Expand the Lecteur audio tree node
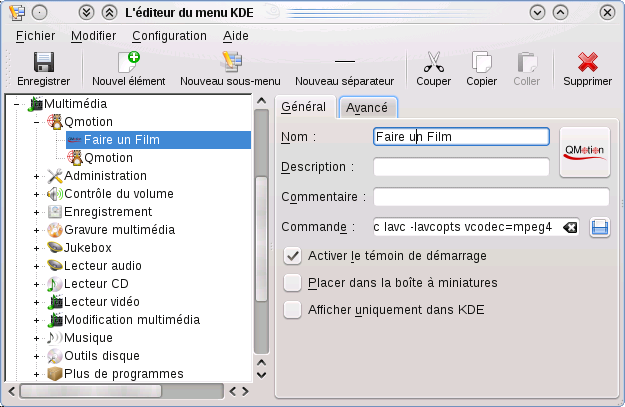Screen dimensions: 625x407 coord(37,266)
